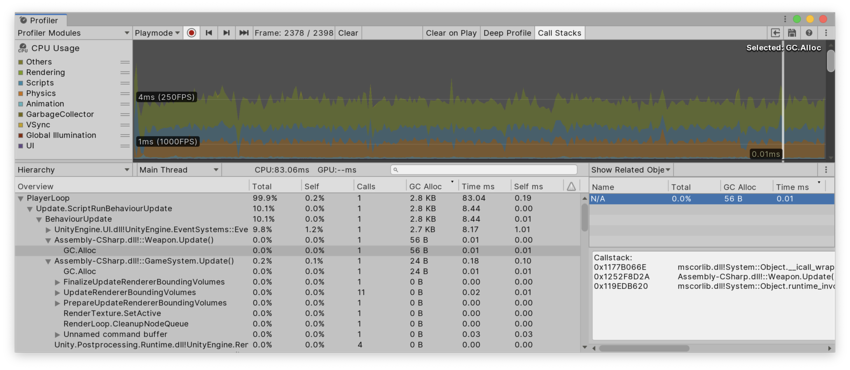Toggle the Clear on Play option
Image resolution: width=850 pixels, height=370 pixels.
[451, 33]
